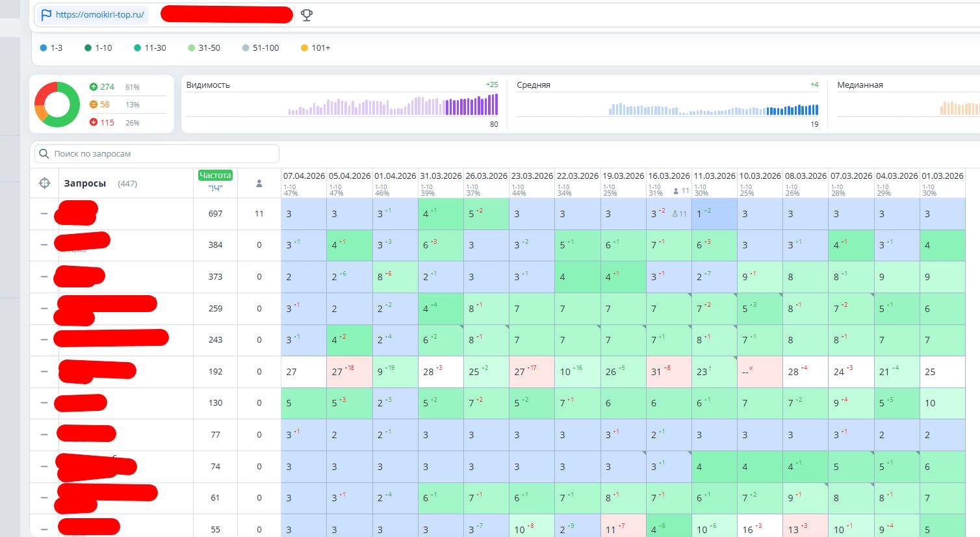Click the minus icon in the frequency 259 row
This screenshot has height=537, width=980.
44,308
